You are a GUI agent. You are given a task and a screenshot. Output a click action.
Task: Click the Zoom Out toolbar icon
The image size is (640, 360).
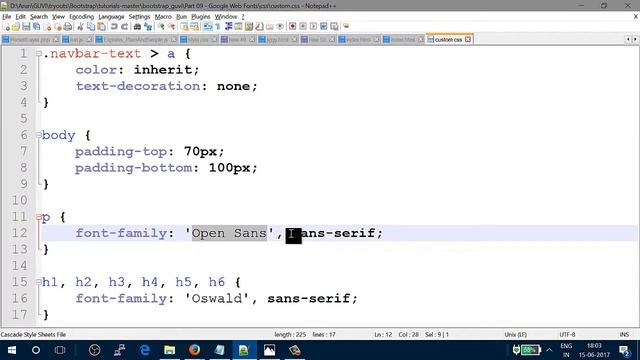tap(172, 27)
